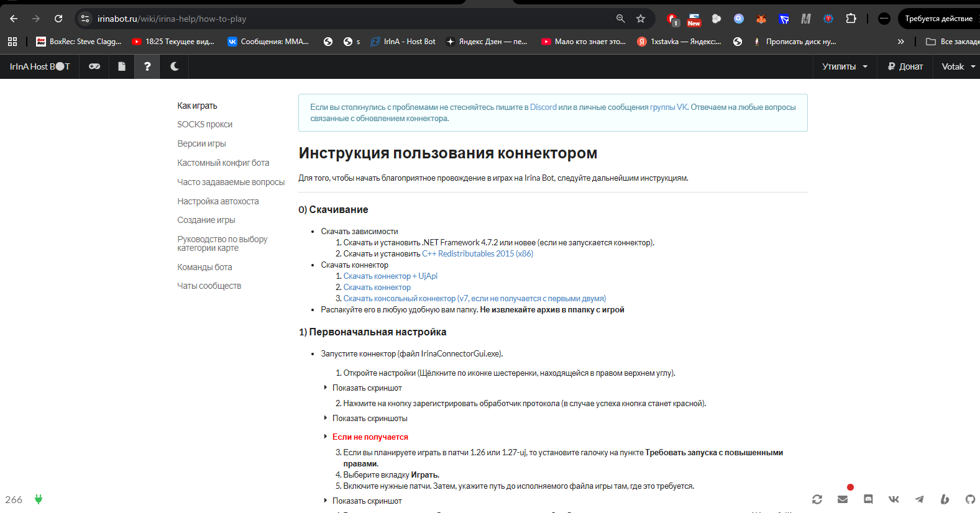Open the zoom magnifier icon in address bar
Image resolution: width=980 pixels, height=513 pixels.
pyautogui.click(x=620, y=19)
